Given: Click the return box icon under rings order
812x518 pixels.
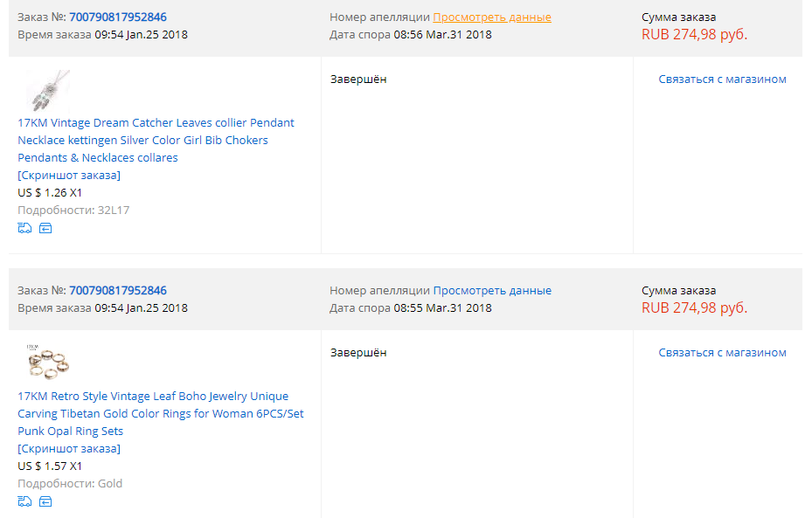Looking at the screenshot, I should [45, 501].
